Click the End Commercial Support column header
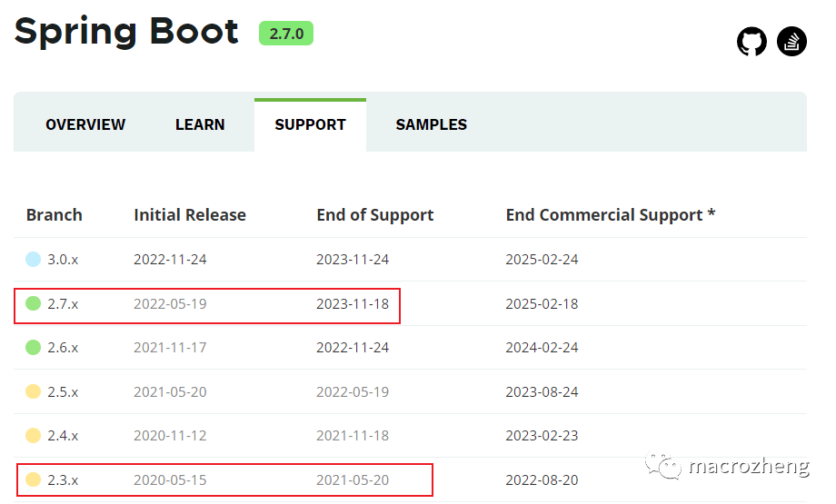The width and height of the screenshot is (836, 504). (611, 215)
